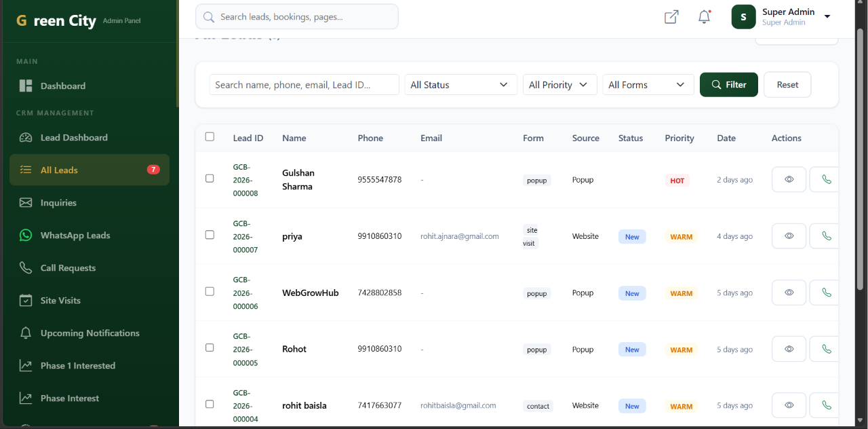
Task: View lead WebGrowHub with eye icon
Action: [x=789, y=293]
